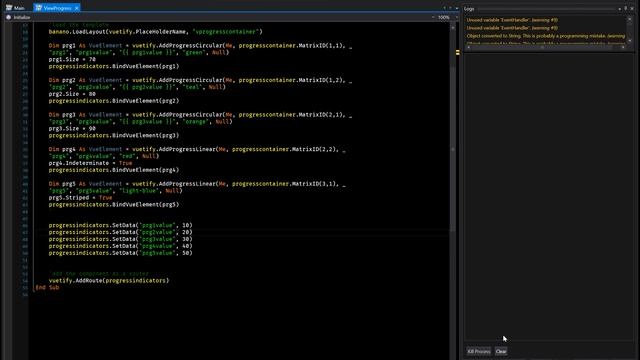
Task: Click the 'prg2.Size = 80' line
Action: pos(72,94)
